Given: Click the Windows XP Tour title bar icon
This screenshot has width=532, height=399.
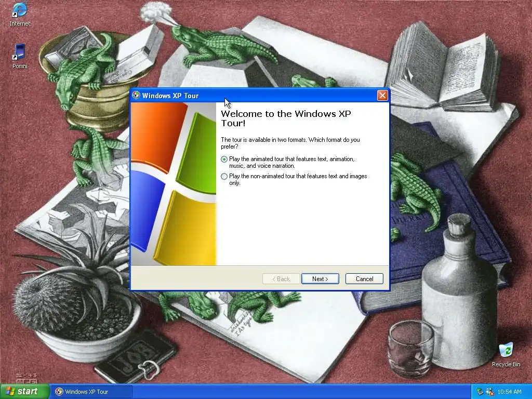Looking at the screenshot, I should click(x=136, y=96).
